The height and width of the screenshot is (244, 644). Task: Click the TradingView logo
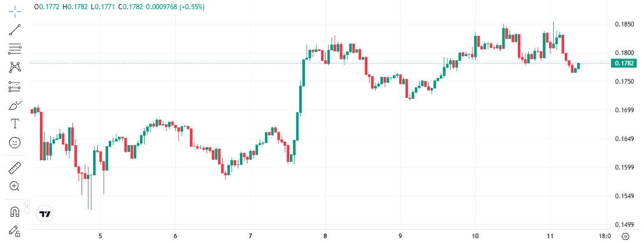45,214
